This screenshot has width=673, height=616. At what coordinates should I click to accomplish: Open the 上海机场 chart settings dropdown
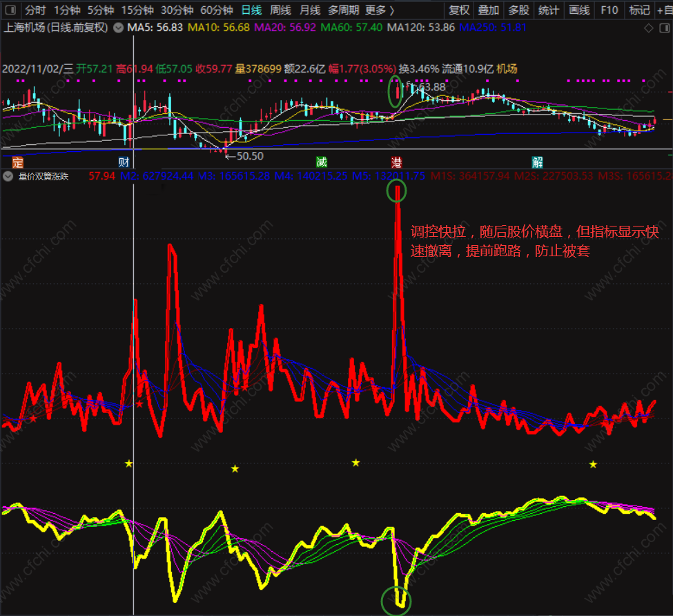tap(119, 28)
